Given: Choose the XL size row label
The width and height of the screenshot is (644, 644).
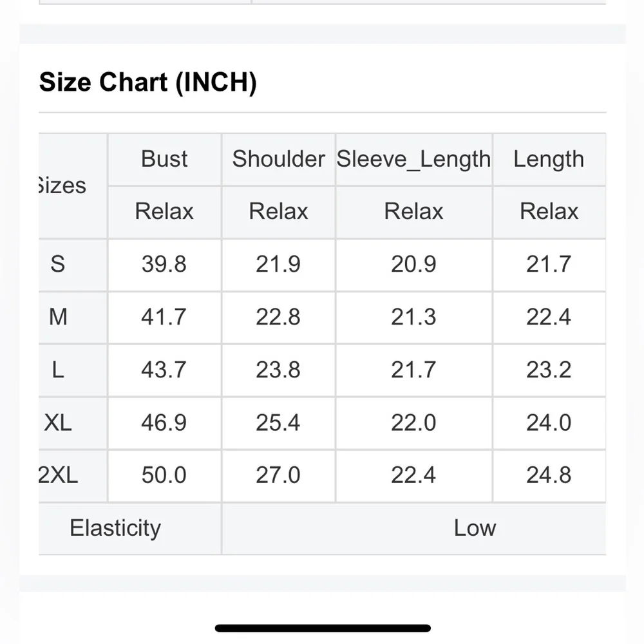Looking at the screenshot, I should point(58,422).
